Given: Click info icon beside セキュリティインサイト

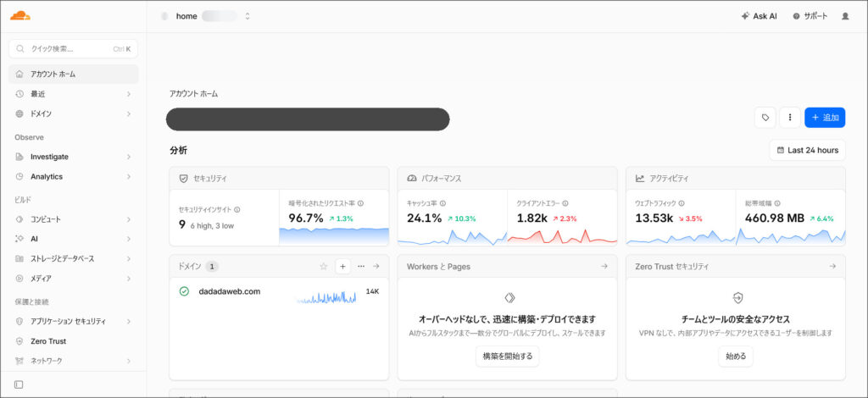Looking at the screenshot, I should point(237,210).
